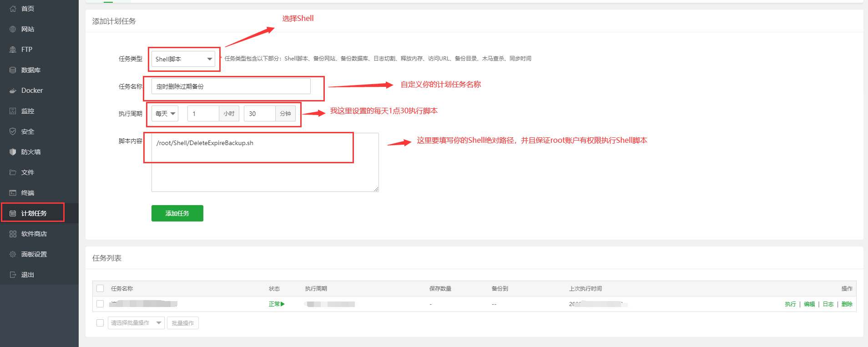Image resolution: width=868 pixels, height=347 pixels.
Task: Toggle the checkbox of the 正常 task row
Action: click(100, 304)
